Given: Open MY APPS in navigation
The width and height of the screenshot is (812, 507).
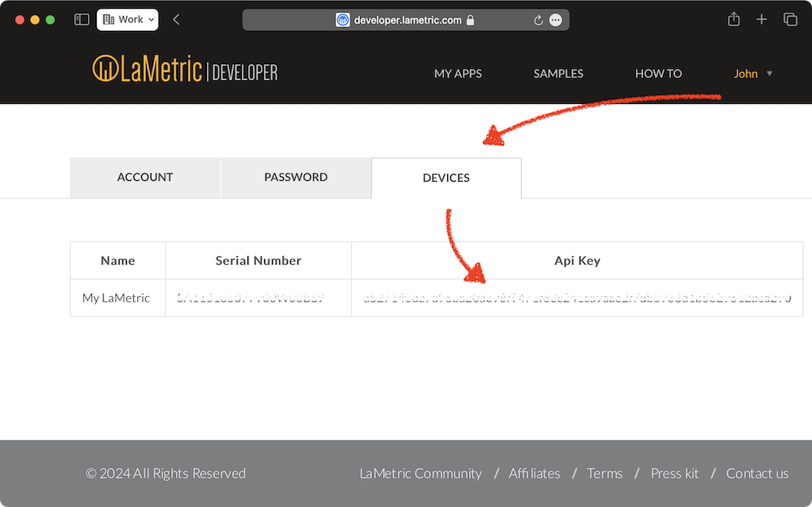Looking at the screenshot, I should (458, 74).
